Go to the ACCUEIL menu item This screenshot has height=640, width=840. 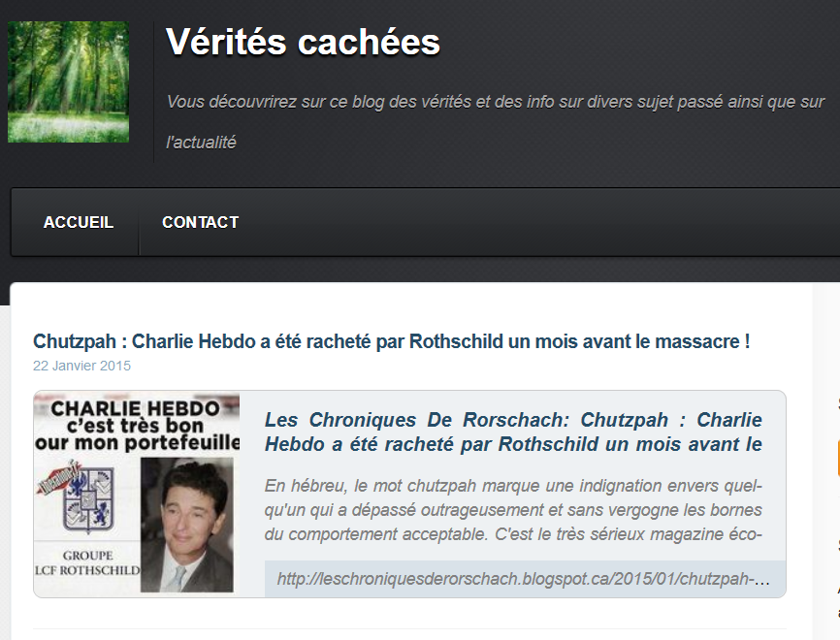coord(79,222)
